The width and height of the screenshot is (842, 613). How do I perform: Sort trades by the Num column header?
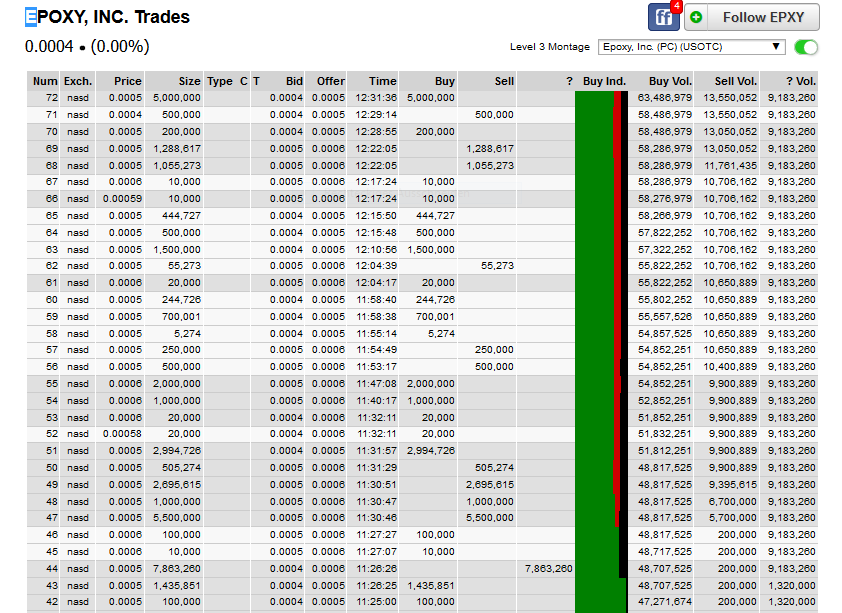coord(45,81)
